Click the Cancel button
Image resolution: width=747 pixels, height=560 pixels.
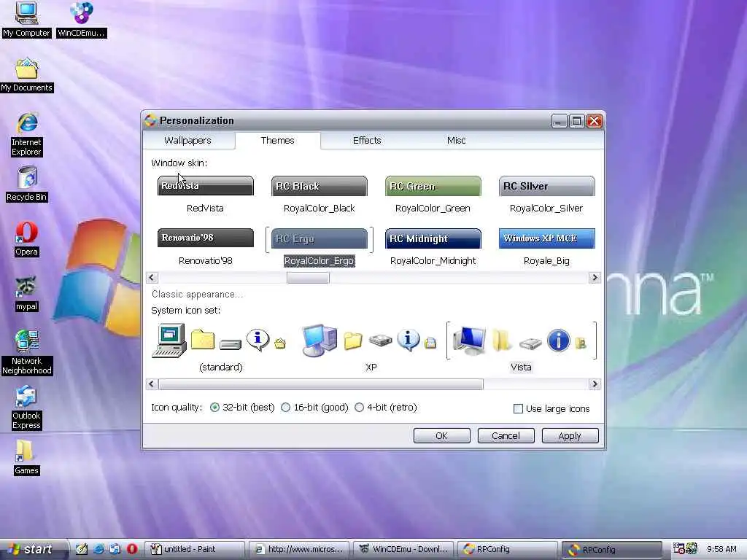pyautogui.click(x=506, y=436)
